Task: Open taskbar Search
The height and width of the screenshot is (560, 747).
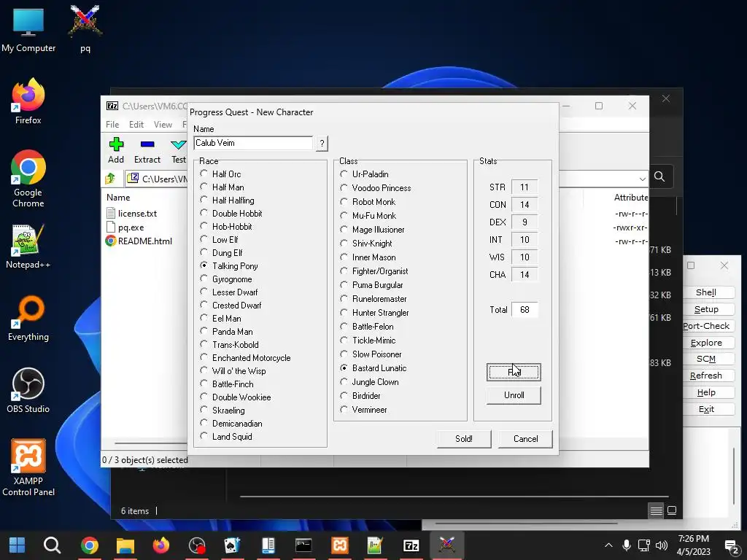Action: click(52, 545)
